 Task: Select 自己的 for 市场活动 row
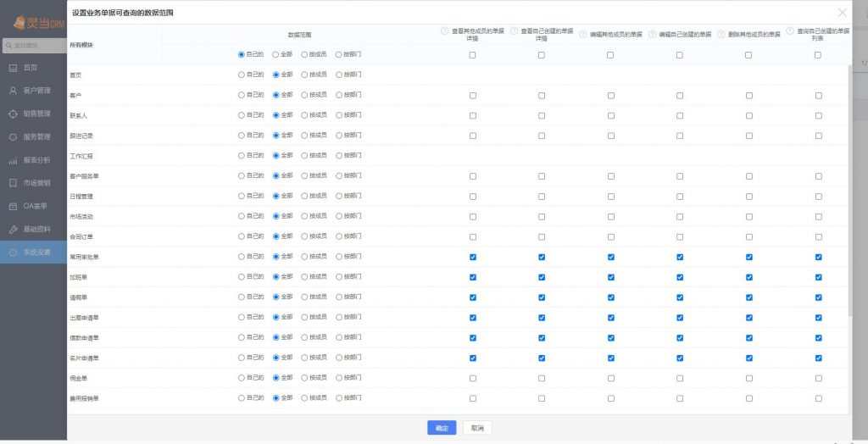pos(241,216)
